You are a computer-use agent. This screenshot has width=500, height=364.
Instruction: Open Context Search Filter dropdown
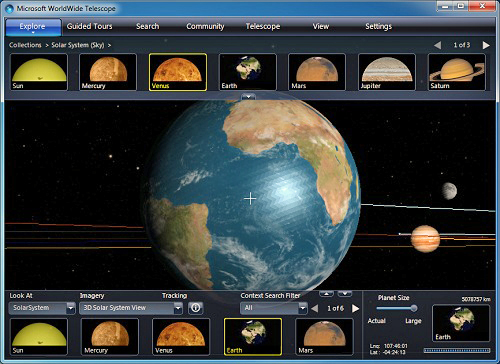click(x=273, y=308)
